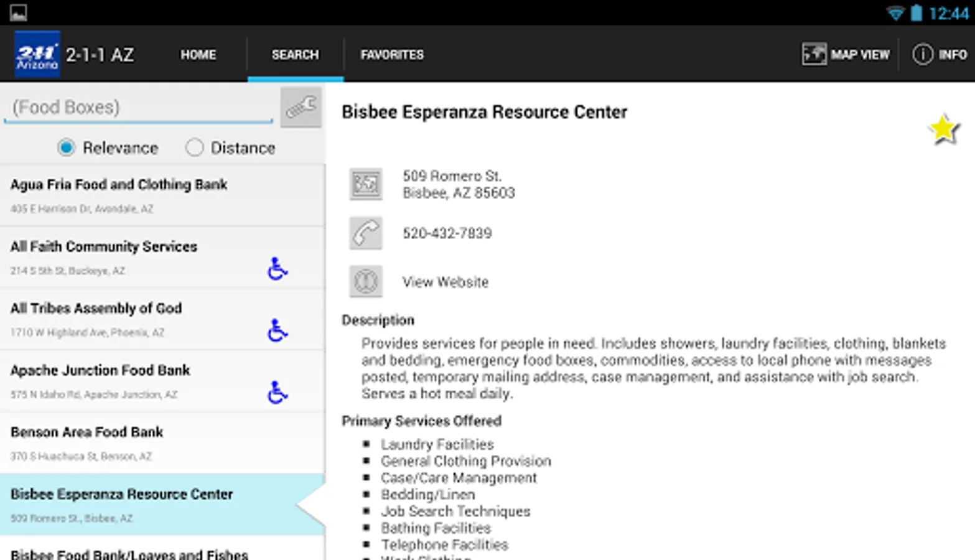The height and width of the screenshot is (560, 975).
Task: Tap the Job Search Techniques service item
Action: [x=455, y=511]
